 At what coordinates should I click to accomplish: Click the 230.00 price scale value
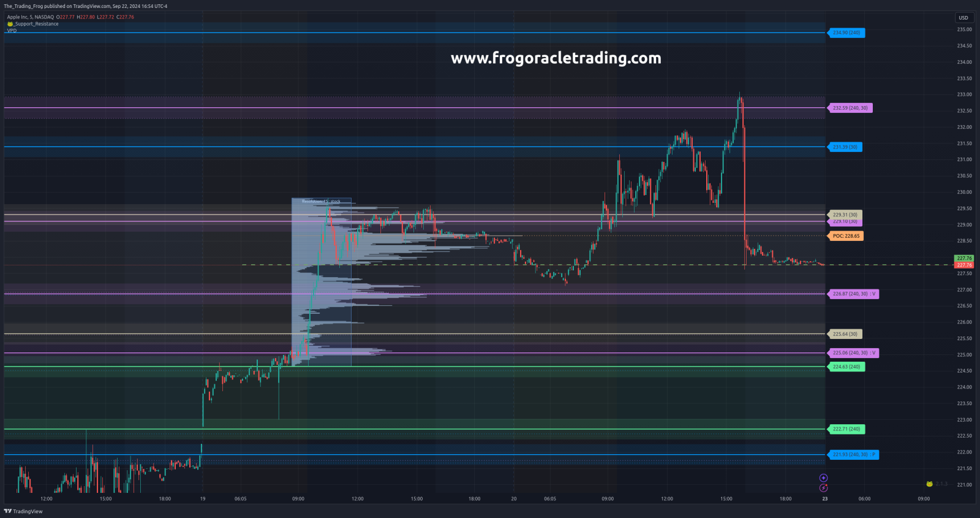click(x=964, y=192)
